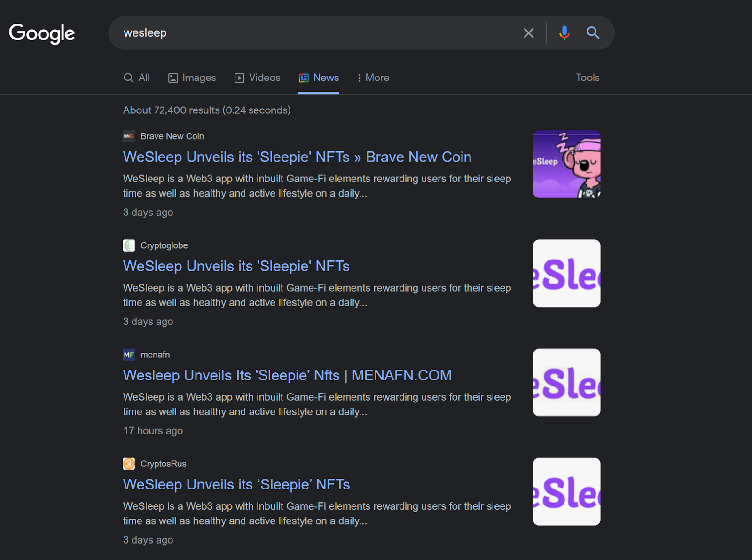Screen dimensions: 752x560
Task: Click the menafn favicon
Action: 129,355
